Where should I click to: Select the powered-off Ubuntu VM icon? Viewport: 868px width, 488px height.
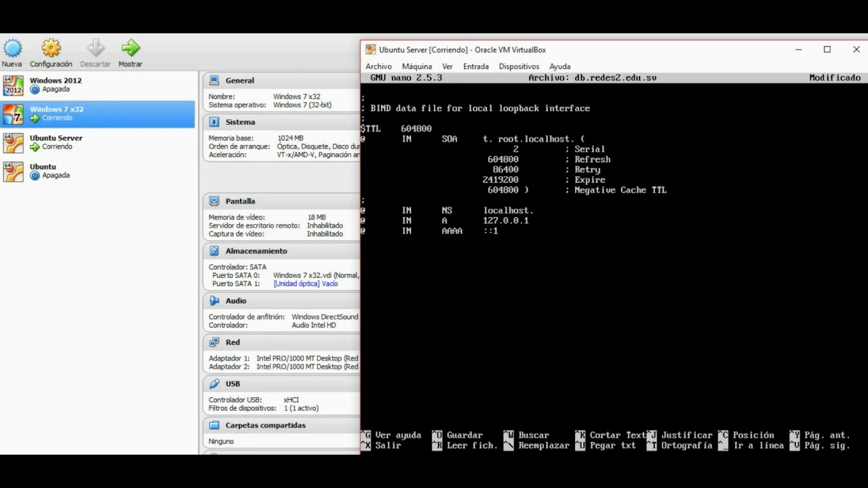pyautogui.click(x=14, y=171)
